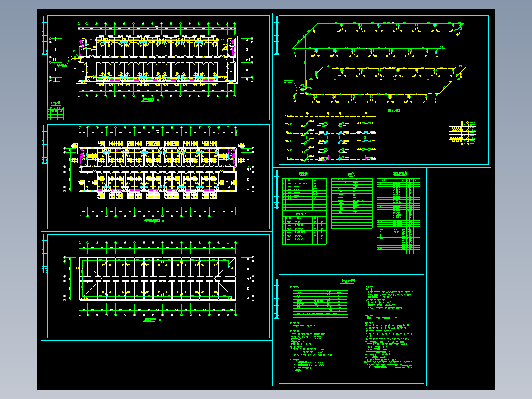Image resolution: width=532 pixels, height=399 pixels.
Task: Click the title block strip of the design notes sheet
Action: point(276,299)
